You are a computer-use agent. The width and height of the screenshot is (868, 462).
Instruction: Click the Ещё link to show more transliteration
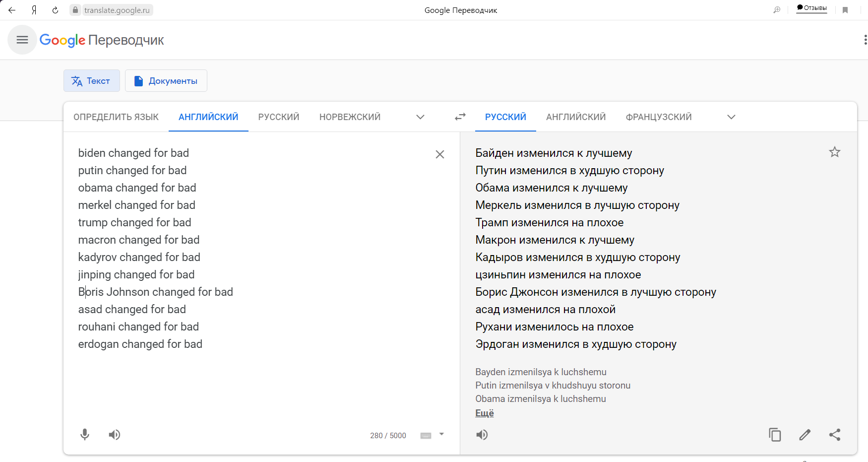coord(484,413)
